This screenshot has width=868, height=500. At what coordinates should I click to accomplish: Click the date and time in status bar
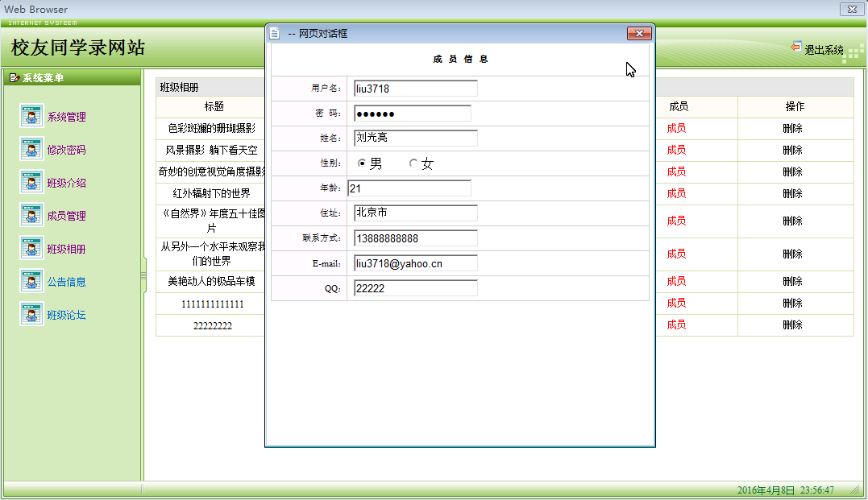[x=786, y=490]
